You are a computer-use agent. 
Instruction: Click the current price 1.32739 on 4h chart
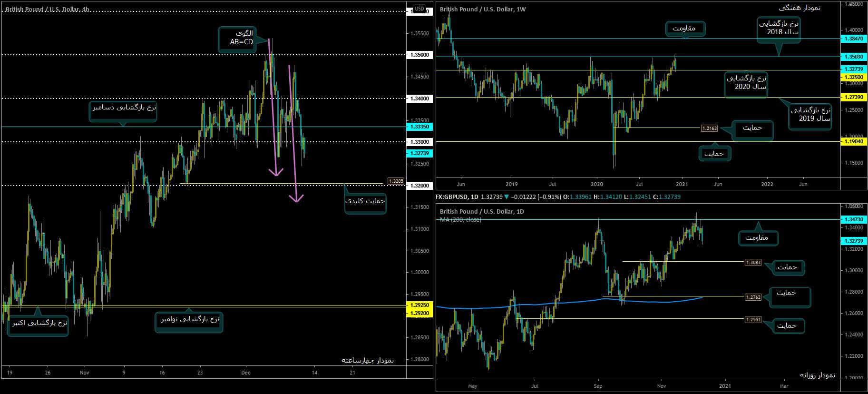(x=419, y=153)
